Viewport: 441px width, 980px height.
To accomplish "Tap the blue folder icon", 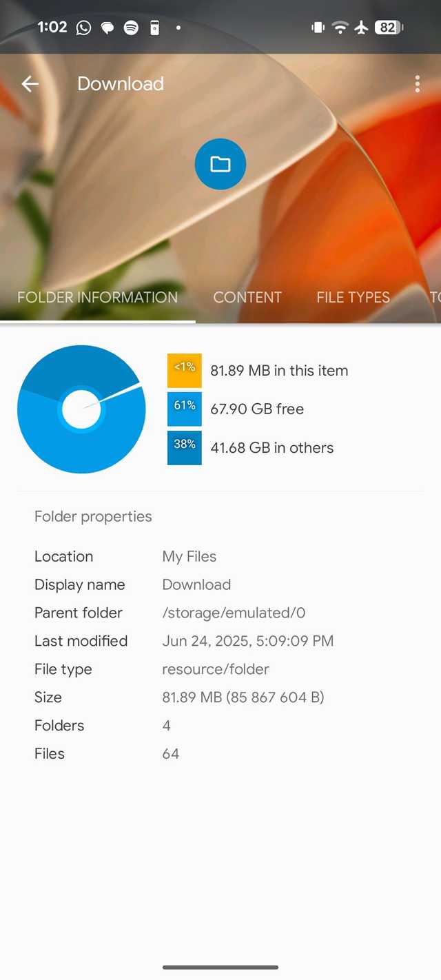I will pos(220,164).
